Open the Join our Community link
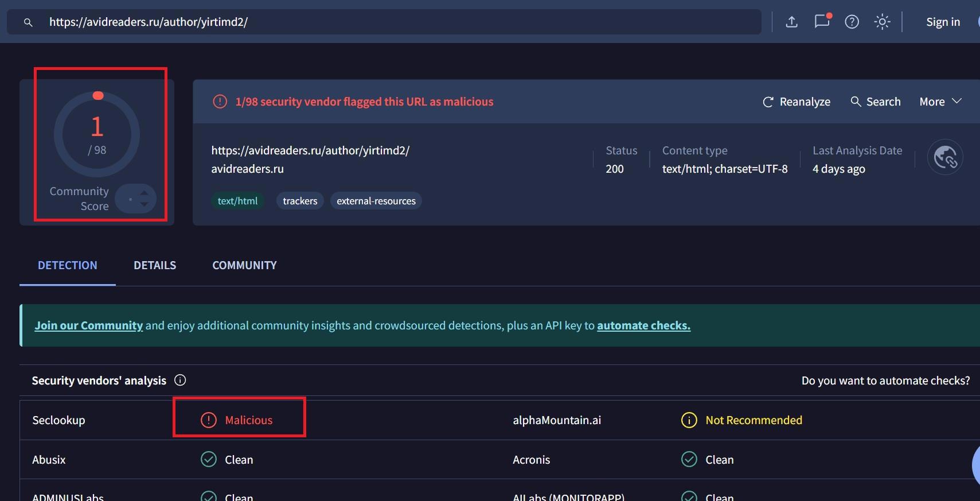Image resolution: width=980 pixels, height=501 pixels. 88,325
